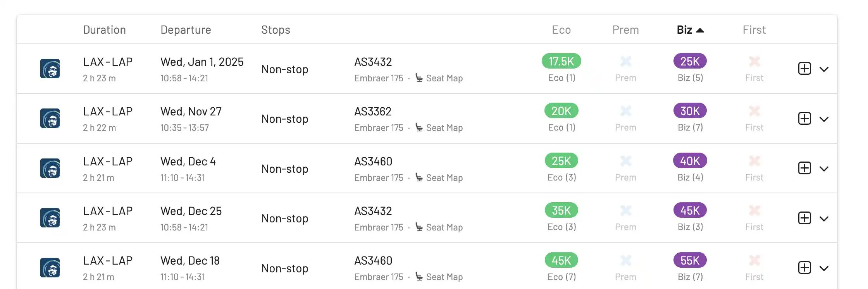Click Alaska Airlines logo on Dec 4 flight

click(x=50, y=168)
